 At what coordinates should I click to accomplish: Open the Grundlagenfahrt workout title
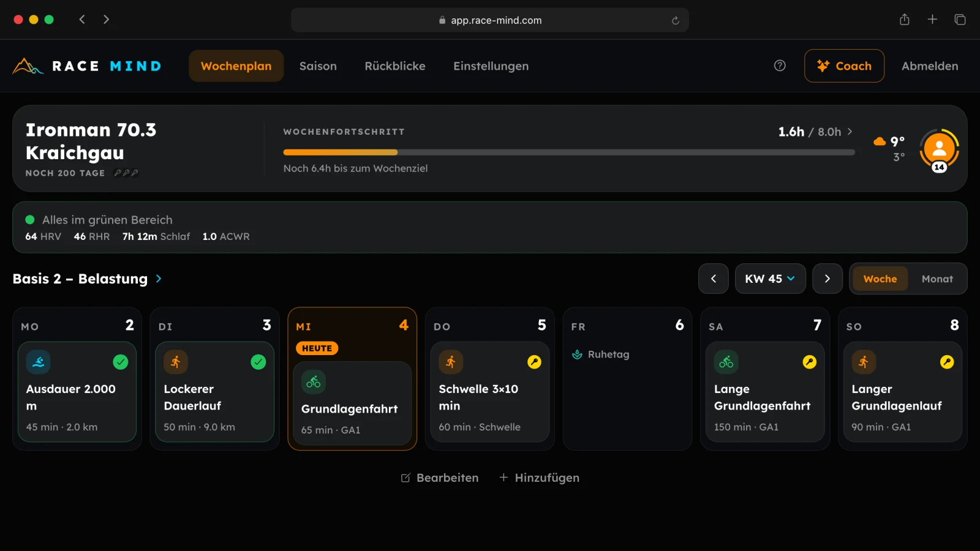click(x=349, y=409)
